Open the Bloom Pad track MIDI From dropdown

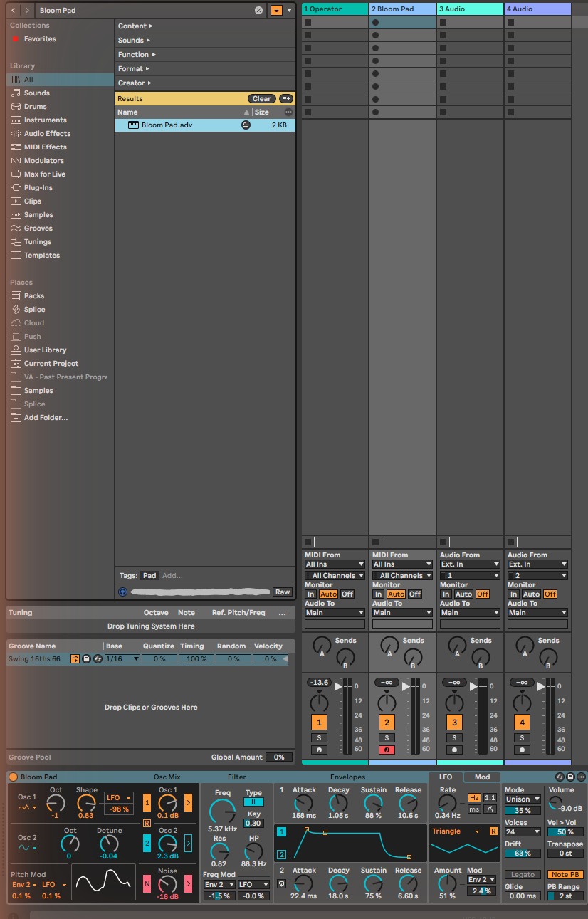point(402,564)
